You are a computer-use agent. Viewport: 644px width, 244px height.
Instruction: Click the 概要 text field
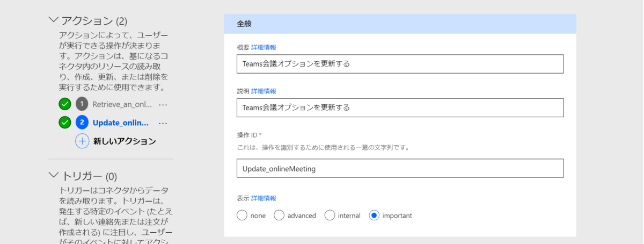[x=400, y=64]
